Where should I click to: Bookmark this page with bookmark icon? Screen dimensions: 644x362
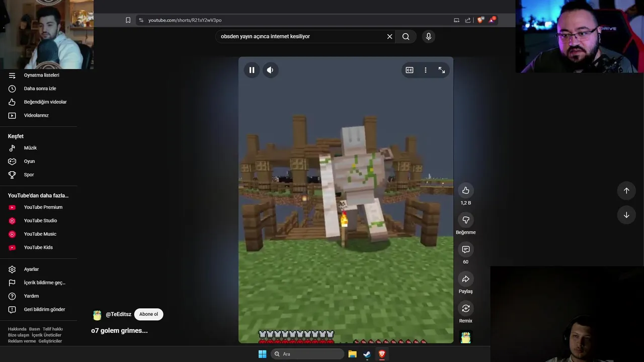click(x=128, y=20)
